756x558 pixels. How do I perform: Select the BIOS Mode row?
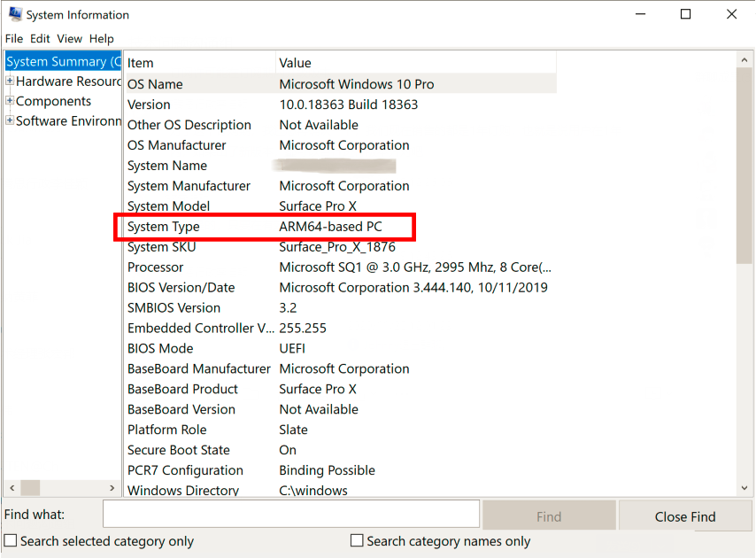click(x=341, y=348)
